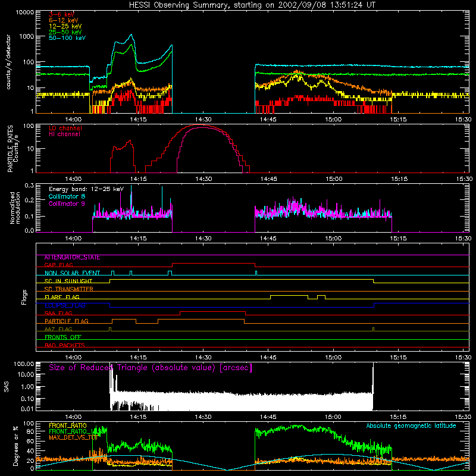Select the Collimator 9 legend label

click(67, 203)
